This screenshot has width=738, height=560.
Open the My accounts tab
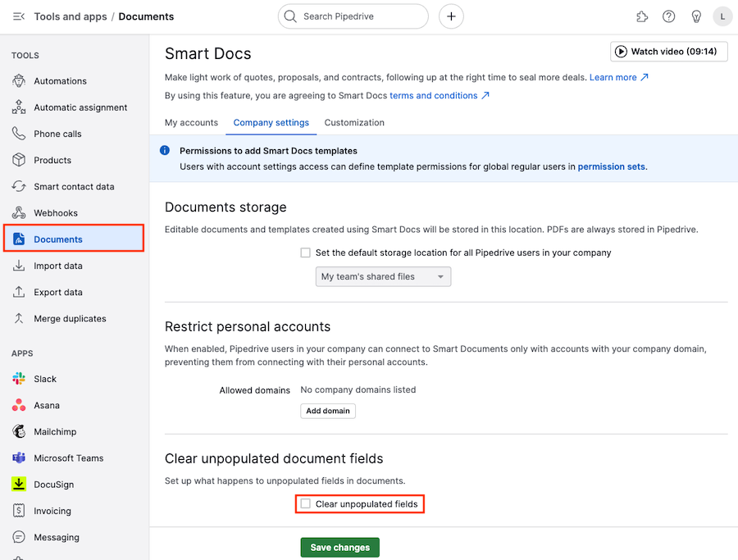pos(191,122)
